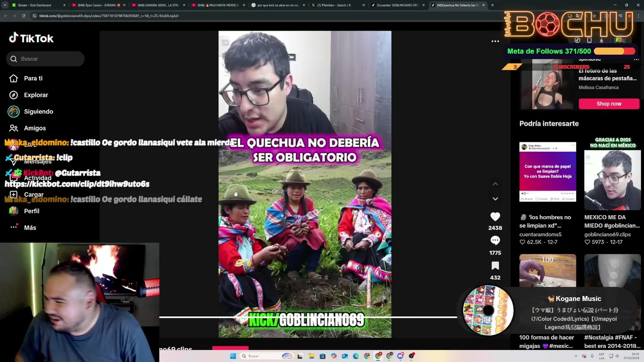Viewport: 644px width, 362px height.
Task: Open sponsored ad options three-dots
Action: coord(636,60)
